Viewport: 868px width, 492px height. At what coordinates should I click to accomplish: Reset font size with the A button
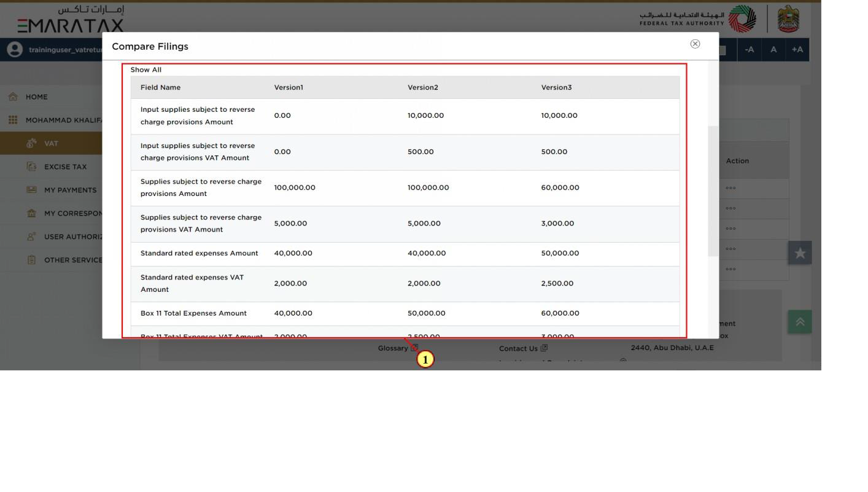773,50
